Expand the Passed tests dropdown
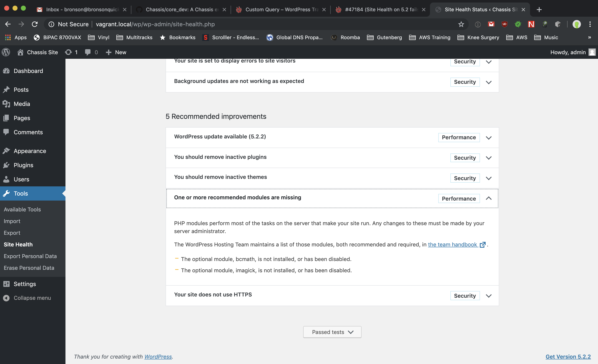The image size is (598, 364). tap(332, 332)
